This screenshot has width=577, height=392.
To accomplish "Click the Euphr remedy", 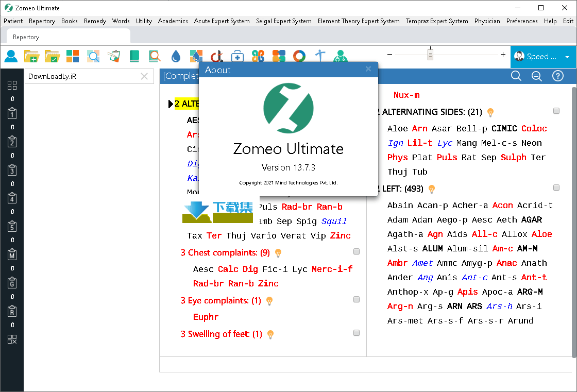I will (x=206, y=317).
